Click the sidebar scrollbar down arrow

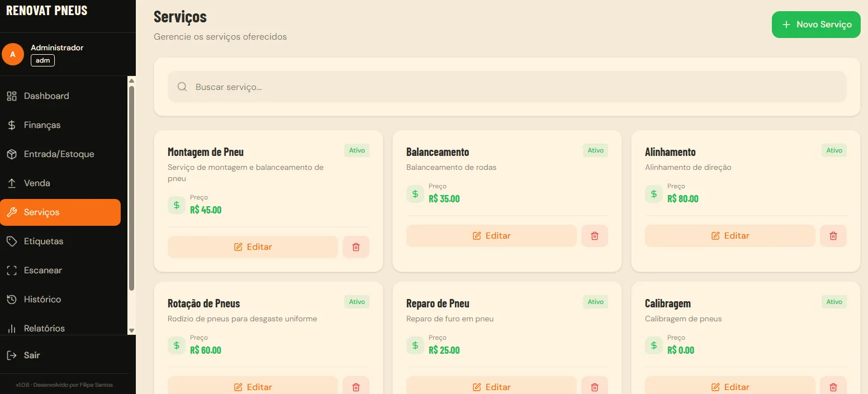coord(132,330)
